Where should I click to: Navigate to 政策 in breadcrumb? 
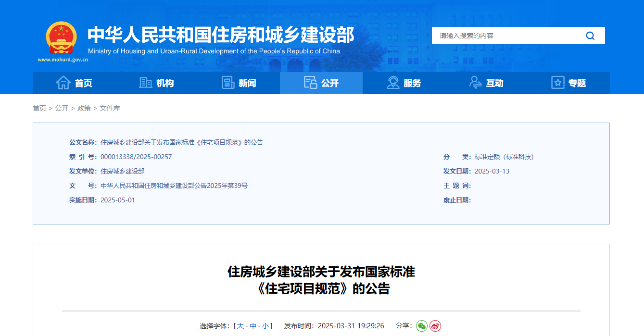tap(84, 108)
